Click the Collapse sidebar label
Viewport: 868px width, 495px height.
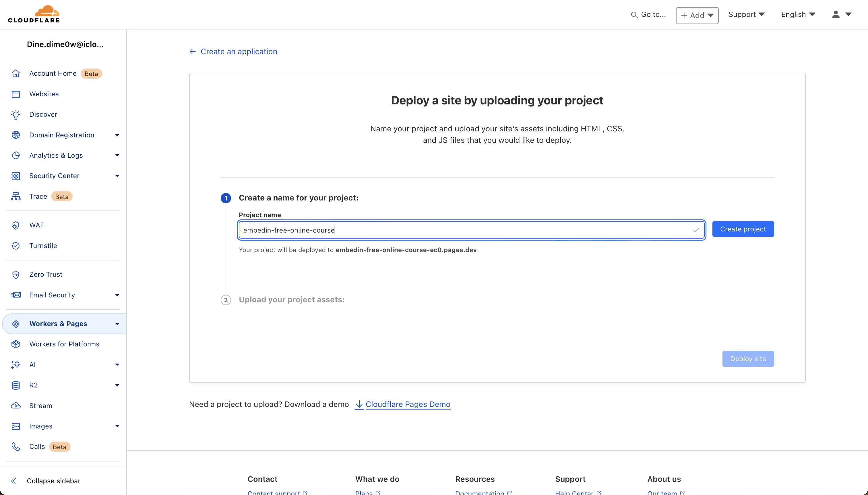(x=53, y=481)
